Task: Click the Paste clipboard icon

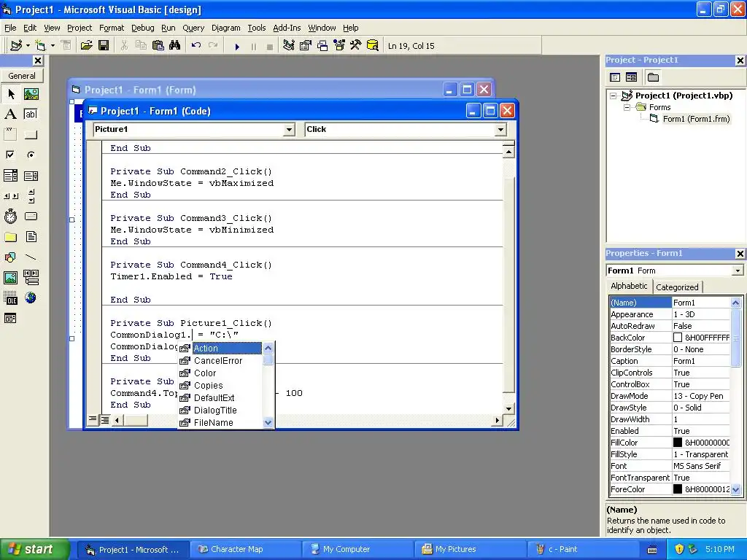Action: click(x=158, y=46)
